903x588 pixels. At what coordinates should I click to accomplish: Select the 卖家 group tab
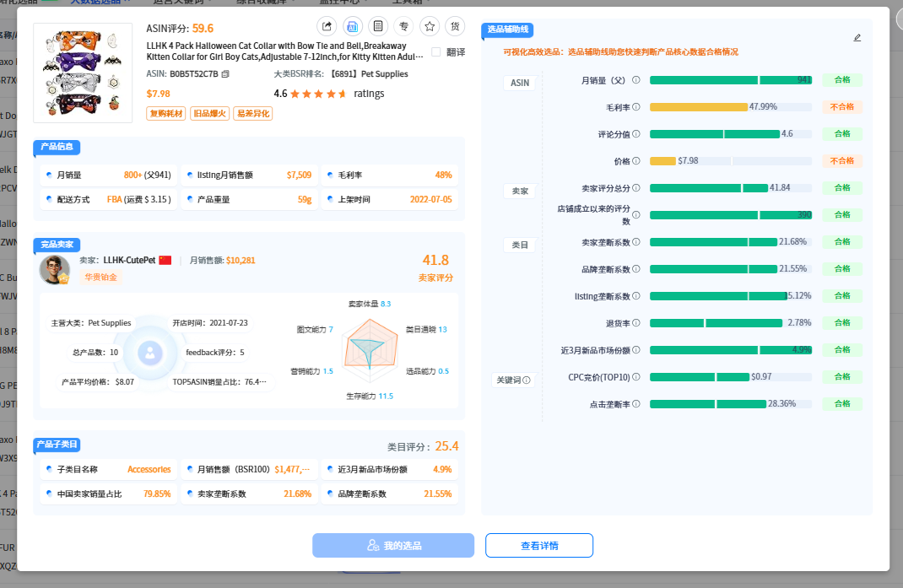click(520, 192)
